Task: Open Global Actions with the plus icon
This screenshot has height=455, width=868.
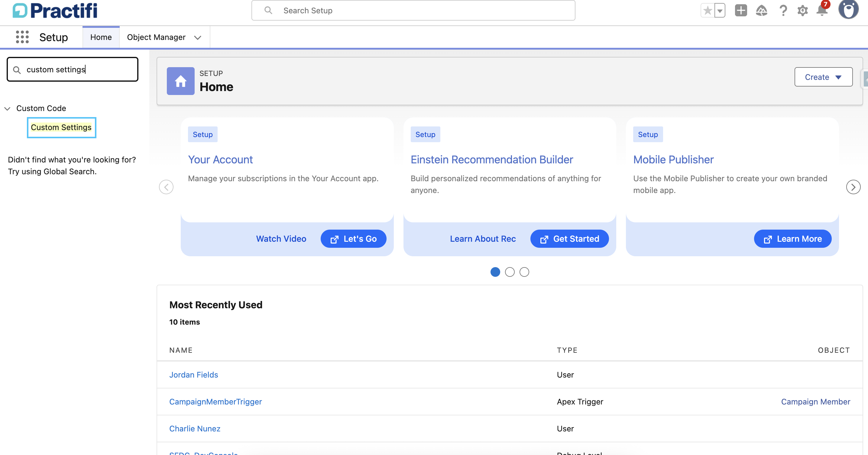Action: pos(741,11)
